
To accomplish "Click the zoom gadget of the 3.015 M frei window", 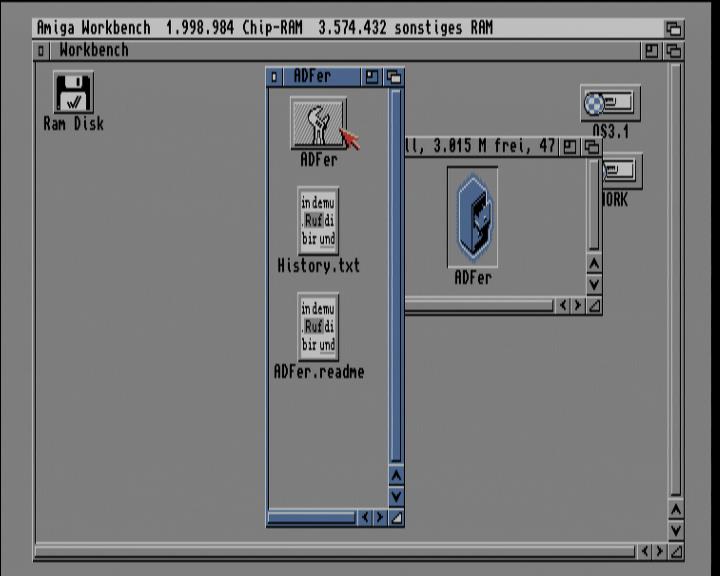I will 569,147.
